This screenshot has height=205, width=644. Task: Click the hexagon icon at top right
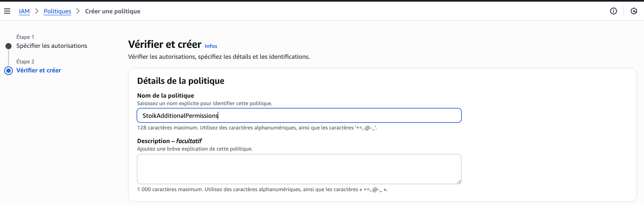click(x=634, y=11)
